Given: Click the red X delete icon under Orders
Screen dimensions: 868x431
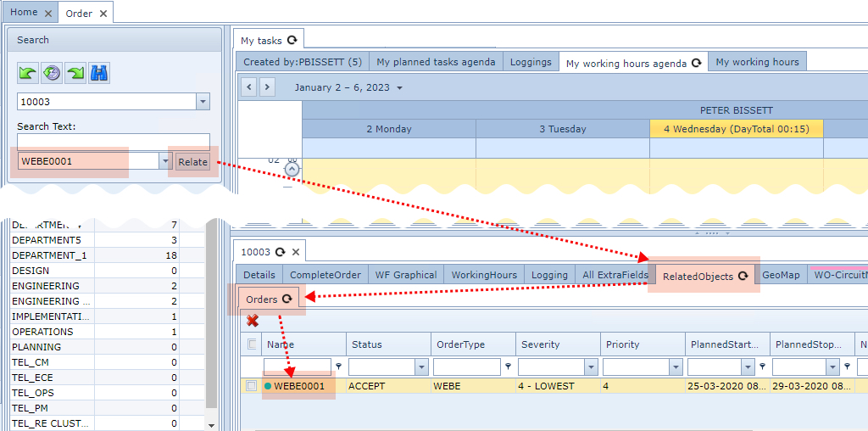Looking at the screenshot, I should [x=253, y=321].
